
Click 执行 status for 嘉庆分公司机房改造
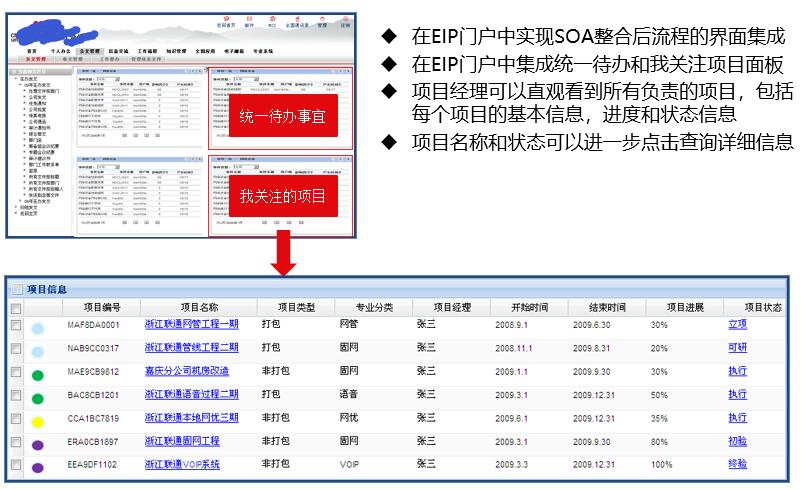pyautogui.click(x=738, y=371)
